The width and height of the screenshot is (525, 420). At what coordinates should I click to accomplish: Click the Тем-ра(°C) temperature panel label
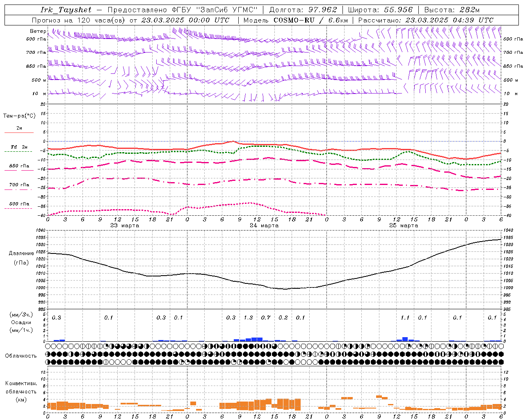click(19, 116)
